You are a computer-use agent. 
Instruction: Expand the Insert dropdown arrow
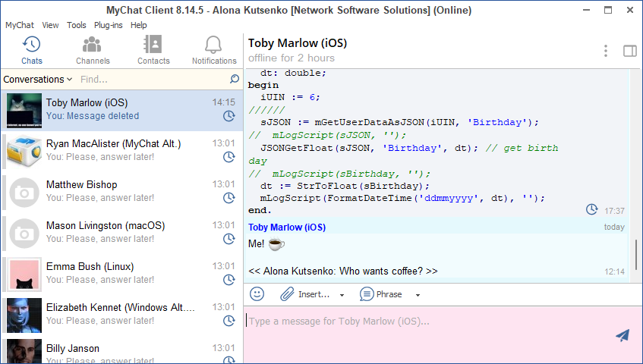(342, 295)
